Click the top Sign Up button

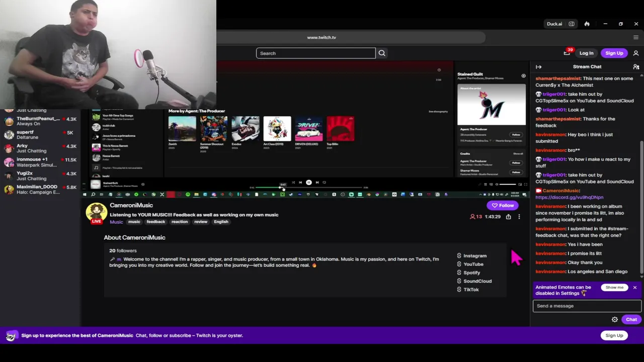click(x=614, y=53)
